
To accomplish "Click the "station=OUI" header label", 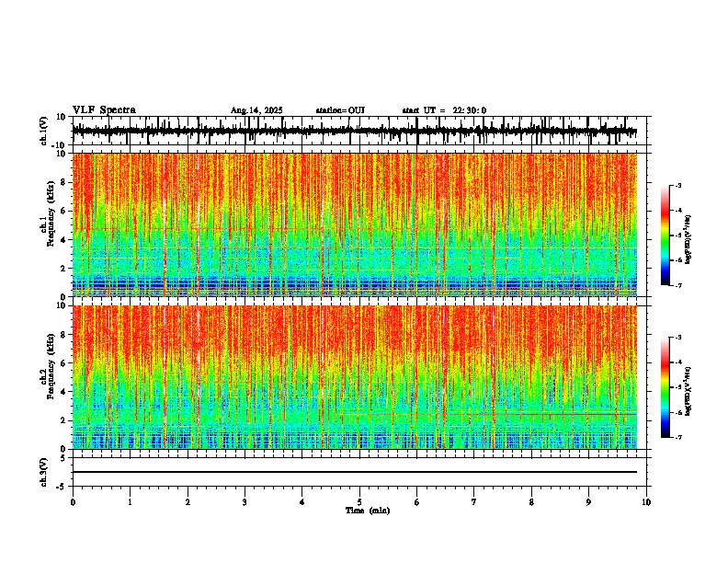I will 340,110.
